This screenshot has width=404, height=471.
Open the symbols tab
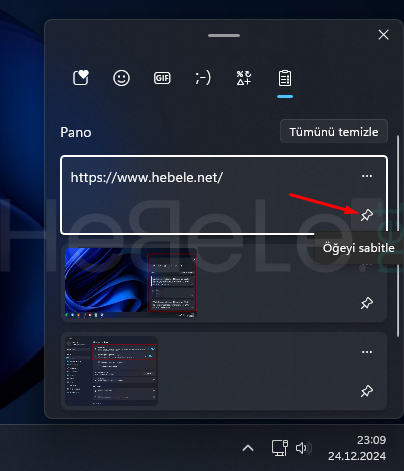click(x=244, y=78)
